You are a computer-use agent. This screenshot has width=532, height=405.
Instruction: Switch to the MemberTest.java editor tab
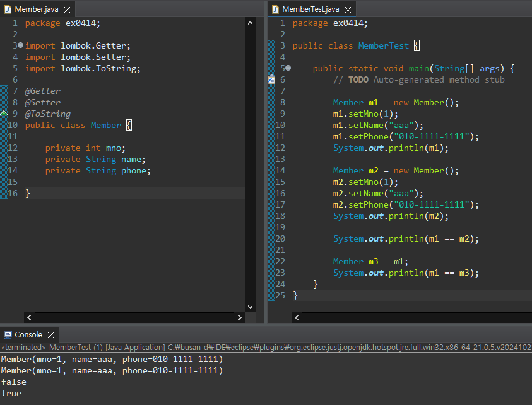(310, 9)
